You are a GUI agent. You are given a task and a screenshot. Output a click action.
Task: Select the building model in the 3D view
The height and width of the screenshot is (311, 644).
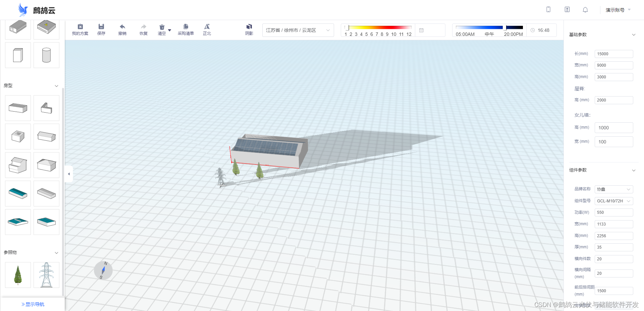coord(269,151)
